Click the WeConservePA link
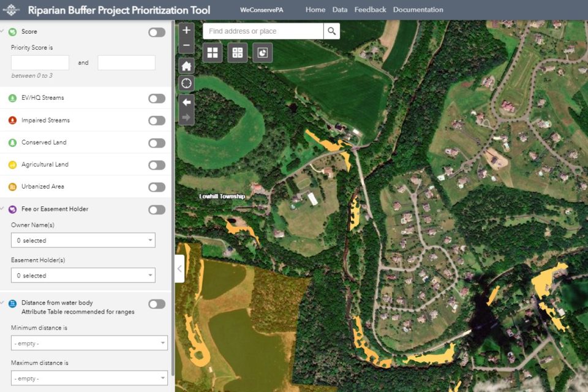The width and height of the screenshot is (588, 392). pos(262,10)
